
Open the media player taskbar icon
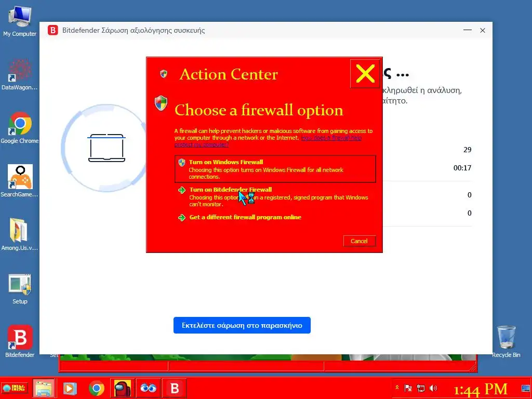click(70, 388)
